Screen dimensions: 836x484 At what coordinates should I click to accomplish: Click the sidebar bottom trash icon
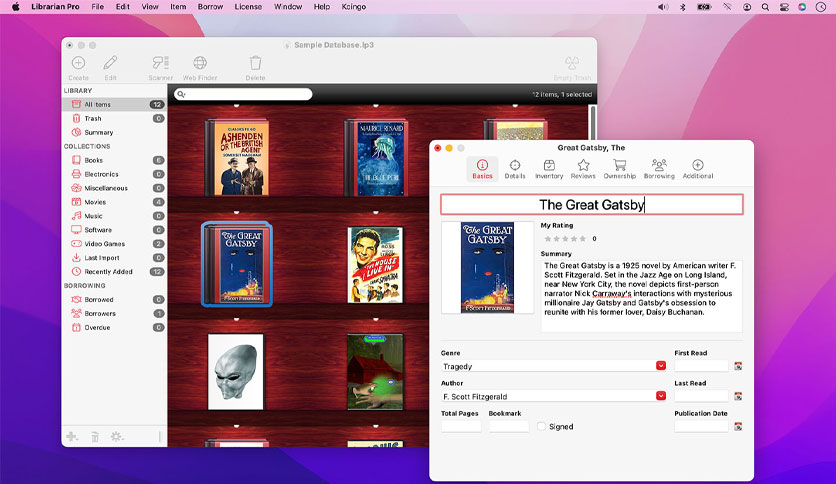click(95, 437)
